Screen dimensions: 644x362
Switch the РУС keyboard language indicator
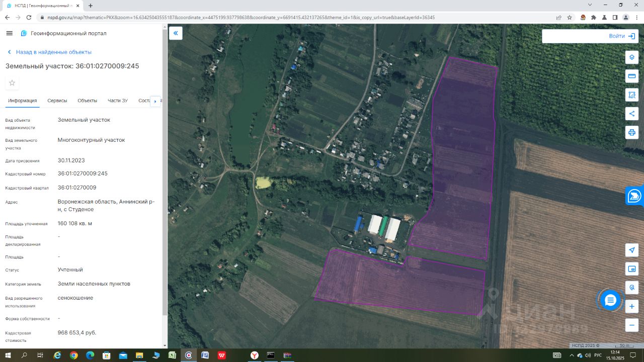[598, 355]
